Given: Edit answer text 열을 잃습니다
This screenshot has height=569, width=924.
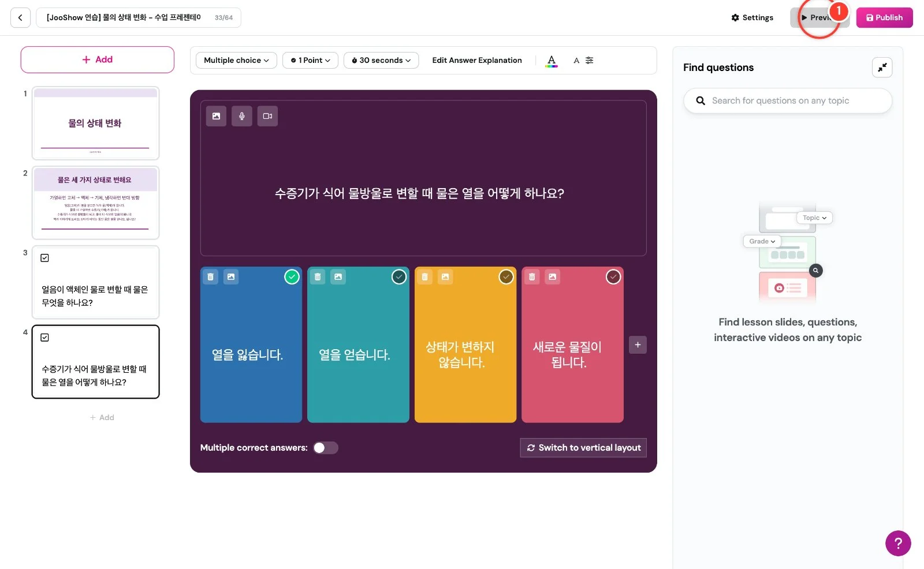Looking at the screenshot, I should [247, 355].
